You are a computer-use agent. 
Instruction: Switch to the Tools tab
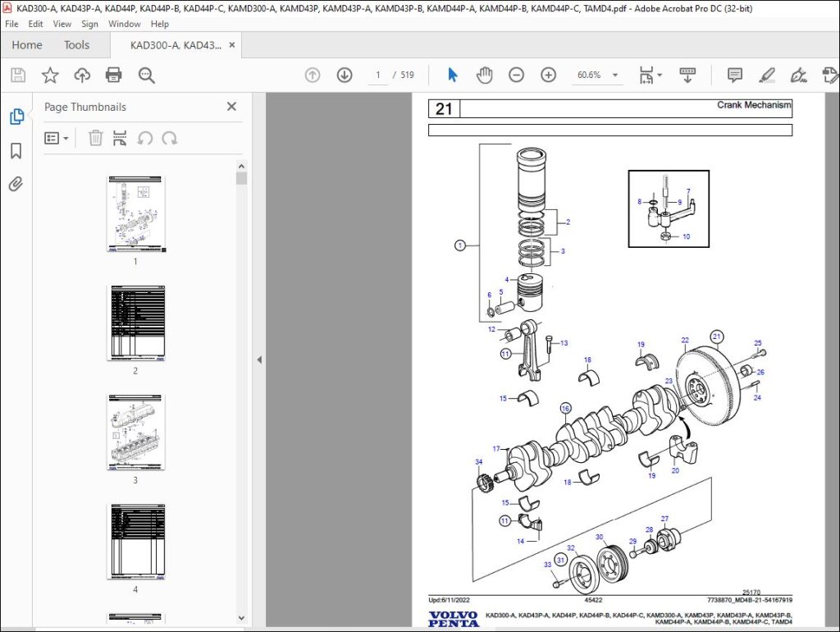pyautogui.click(x=76, y=45)
